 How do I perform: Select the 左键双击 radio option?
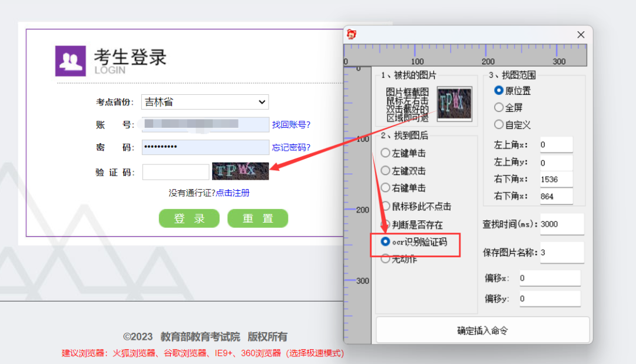(386, 171)
